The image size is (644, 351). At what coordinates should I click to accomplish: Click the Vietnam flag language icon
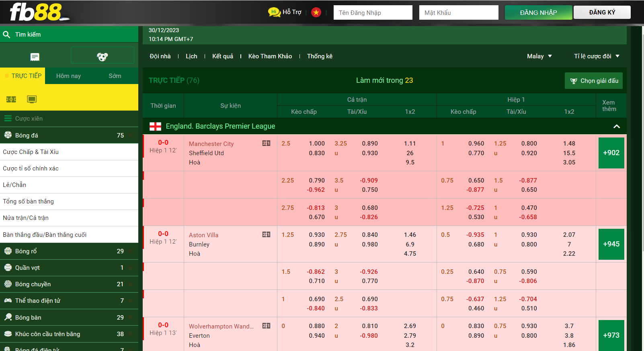[x=316, y=12]
